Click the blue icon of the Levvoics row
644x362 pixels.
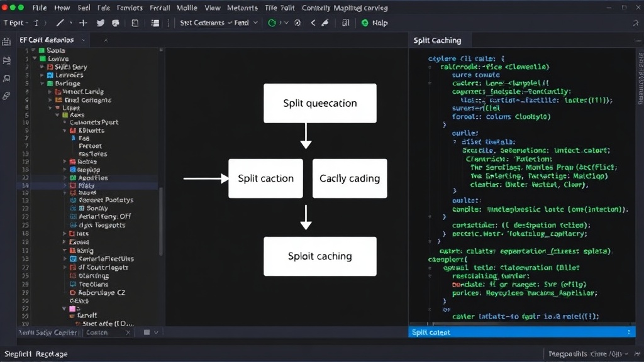[50, 75]
